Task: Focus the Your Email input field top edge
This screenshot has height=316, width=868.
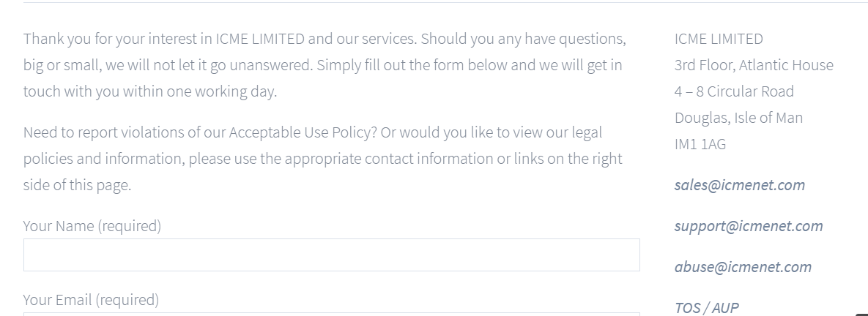Action: (x=332, y=314)
